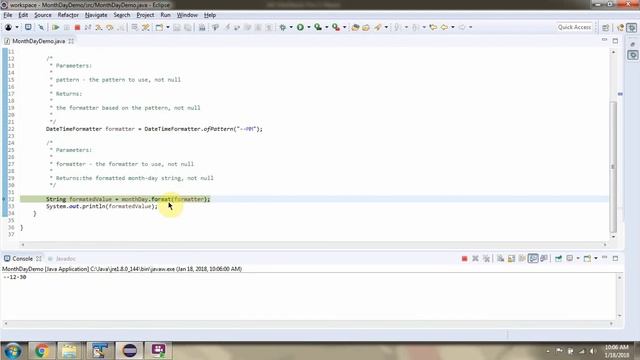Open the Refactor menu
Screen dimensions: 640x360
point(68,15)
